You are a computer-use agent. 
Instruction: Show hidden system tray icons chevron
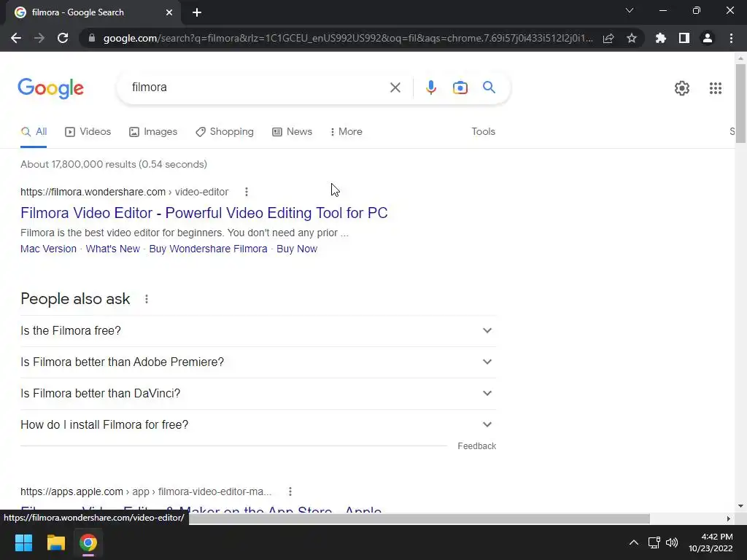click(x=634, y=542)
